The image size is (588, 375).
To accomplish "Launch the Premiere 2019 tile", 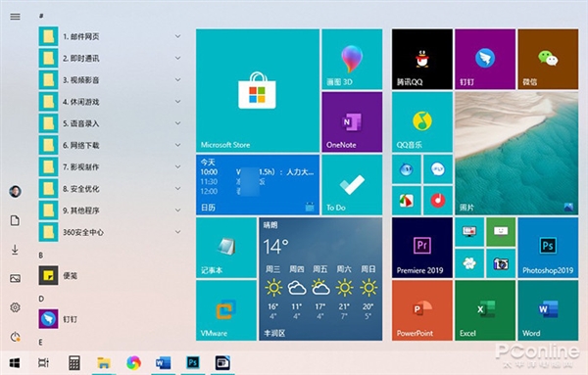I will coord(422,248).
